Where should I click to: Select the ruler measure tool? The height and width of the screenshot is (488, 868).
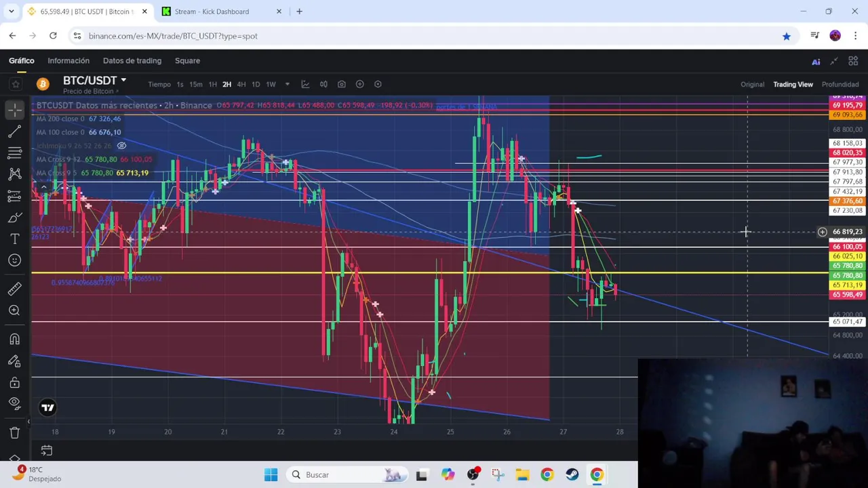click(x=15, y=289)
